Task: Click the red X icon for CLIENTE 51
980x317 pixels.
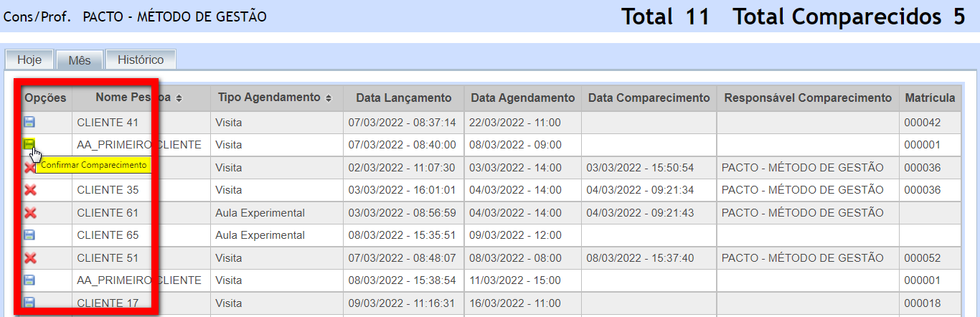Action: [x=30, y=258]
